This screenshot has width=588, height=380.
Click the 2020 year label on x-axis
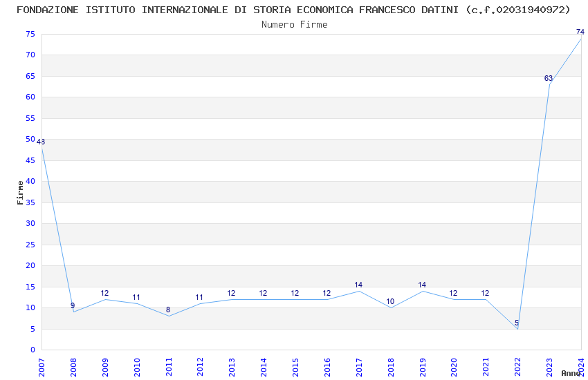[x=454, y=368]
